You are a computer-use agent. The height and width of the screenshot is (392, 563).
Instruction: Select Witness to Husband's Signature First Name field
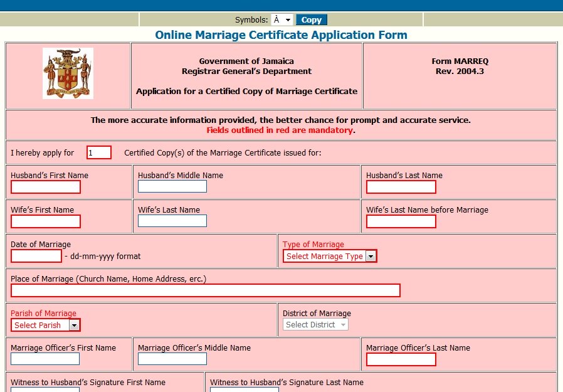pos(45,390)
